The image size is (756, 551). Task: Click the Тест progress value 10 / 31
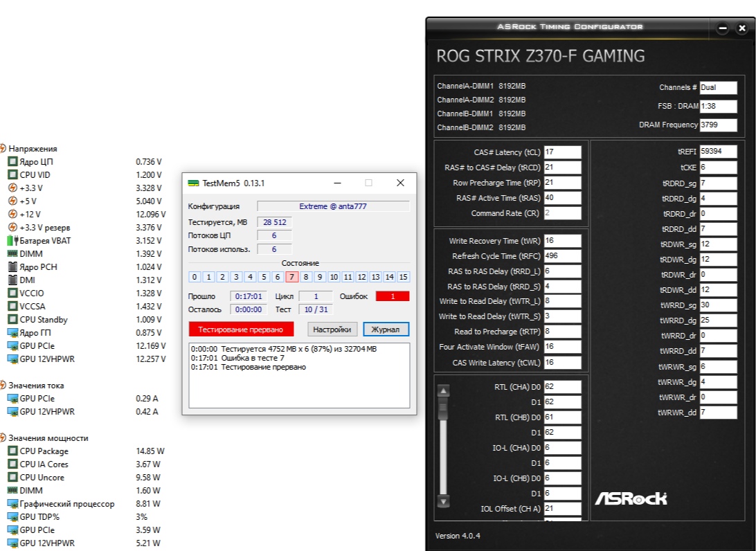[316, 309]
